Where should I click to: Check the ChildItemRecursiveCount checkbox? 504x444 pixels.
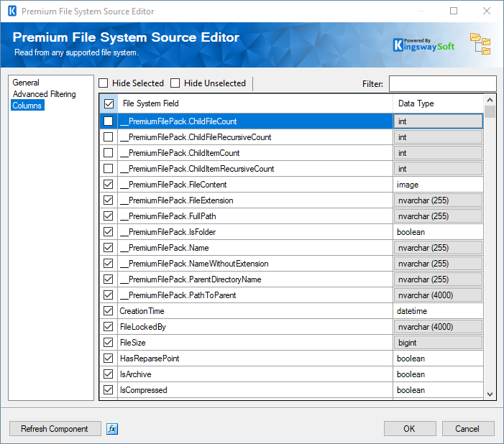(x=109, y=169)
